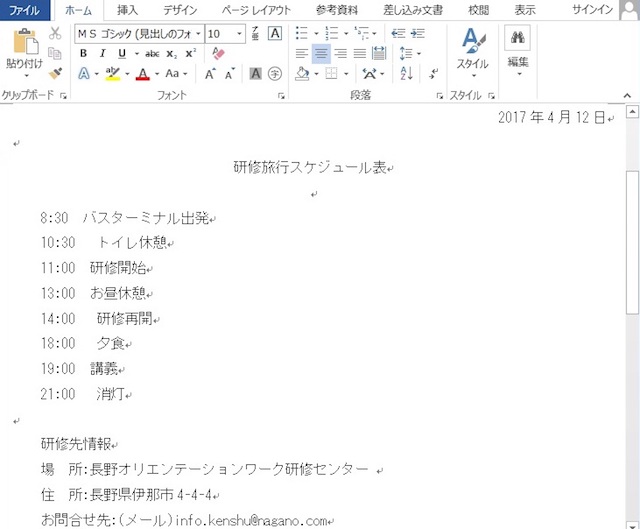640x529 pixels.
Task: Click the multilevel list icon
Action: 362,33
